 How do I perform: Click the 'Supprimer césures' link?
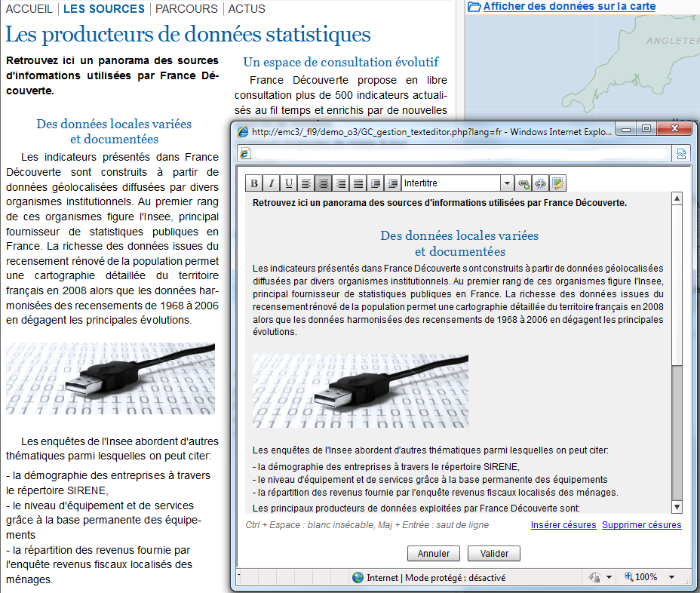tap(641, 524)
